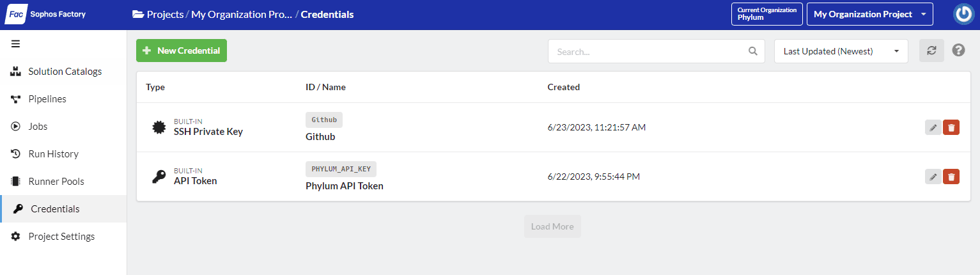Click the API Token key icon
980x275 pixels.
(159, 177)
